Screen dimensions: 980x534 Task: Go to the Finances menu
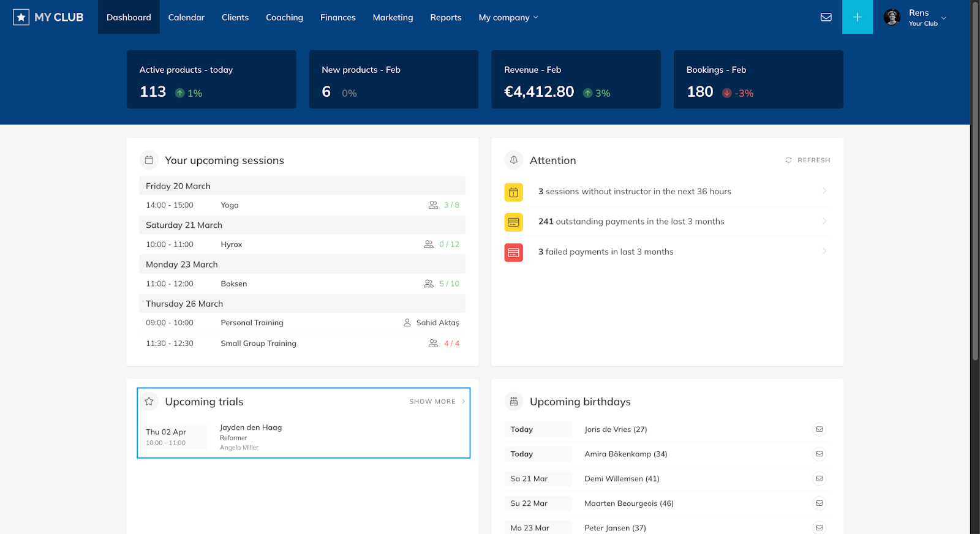tap(337, 18)
